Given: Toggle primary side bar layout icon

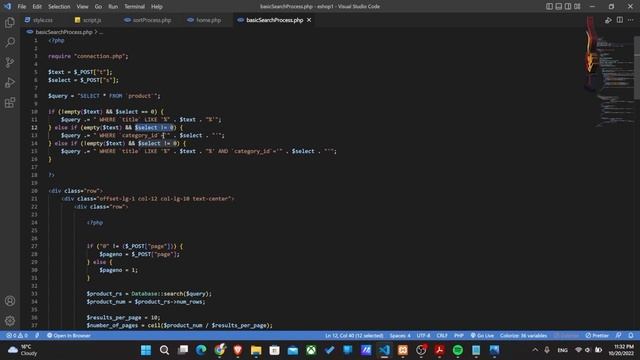Looking at the screenshot, I should pos(549,7).
